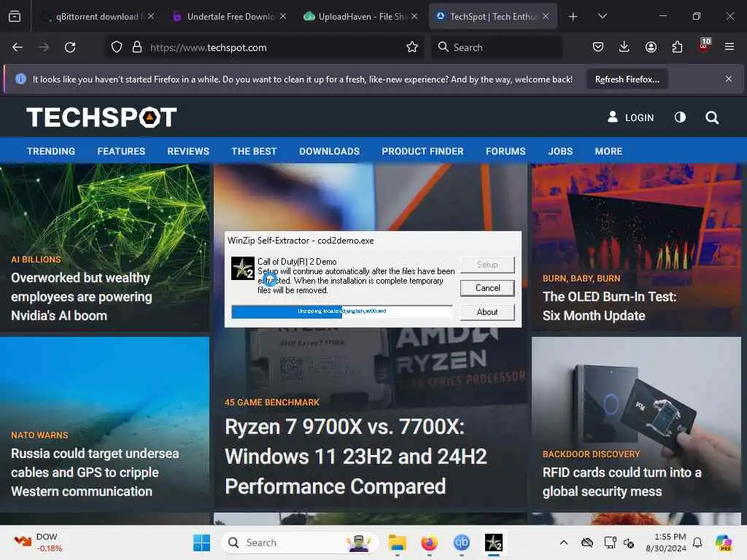Open Windows Start menu

pyautogui.click(x=201, y=542)
